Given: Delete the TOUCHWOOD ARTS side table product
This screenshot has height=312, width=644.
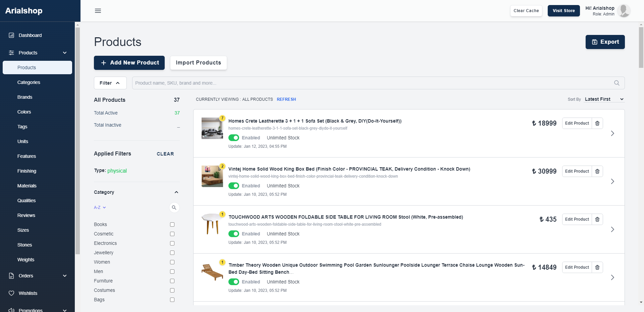Looking at the screenshot, I should 597,219.
